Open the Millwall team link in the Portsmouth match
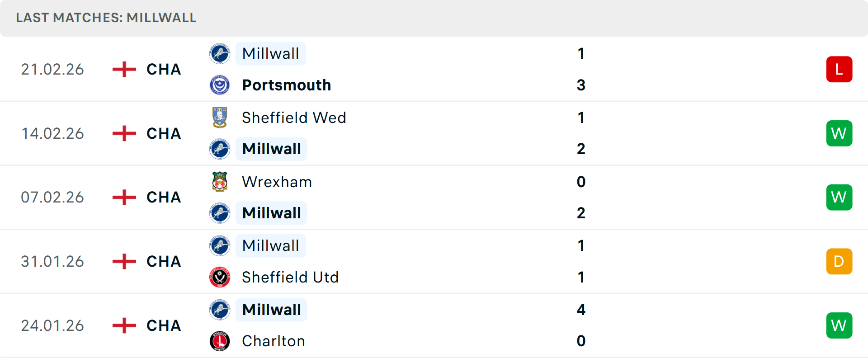Screen dimensions: 868x358 click(x=270, y=53)
